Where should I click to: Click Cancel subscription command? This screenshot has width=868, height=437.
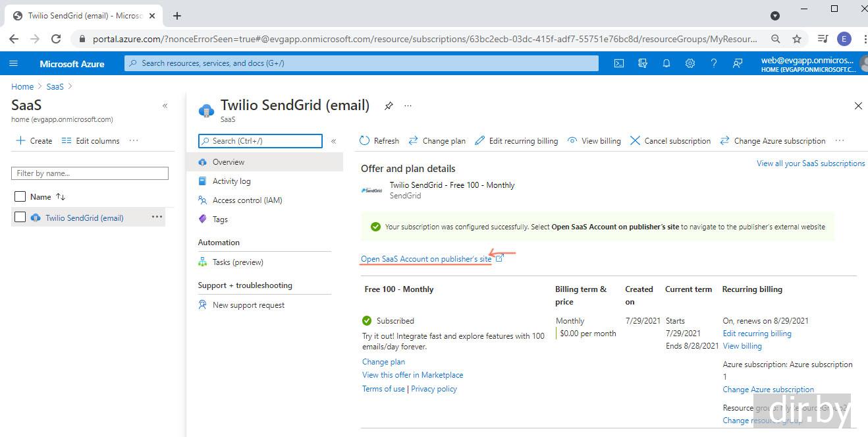pyautogui.click(x=670, y=141)
